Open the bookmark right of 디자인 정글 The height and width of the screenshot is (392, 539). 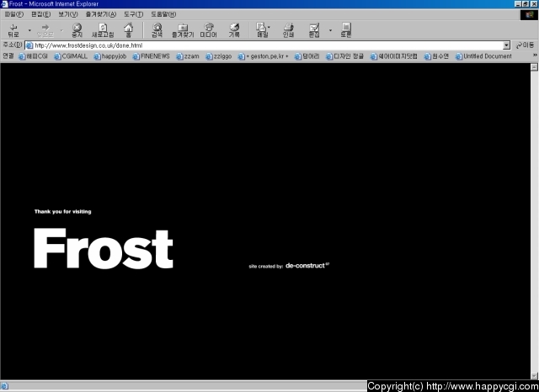(394, 56)
